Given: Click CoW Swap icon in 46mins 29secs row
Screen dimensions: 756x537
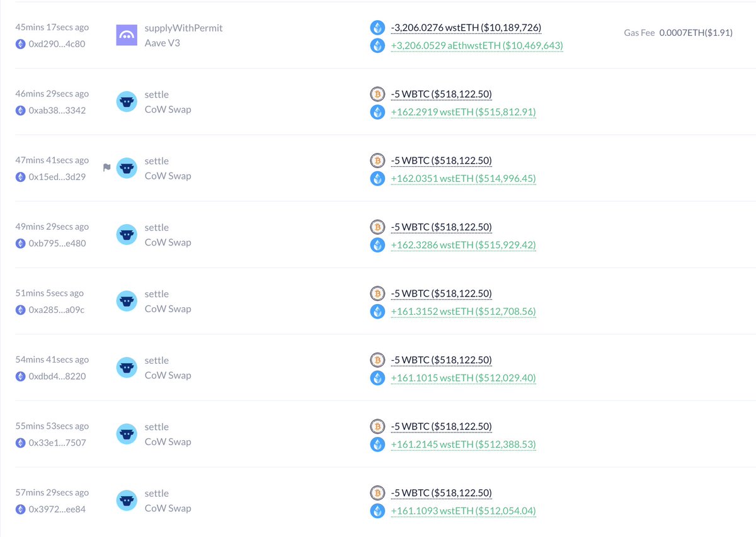Looking at the screenshot, I should [x=127, y=102].
